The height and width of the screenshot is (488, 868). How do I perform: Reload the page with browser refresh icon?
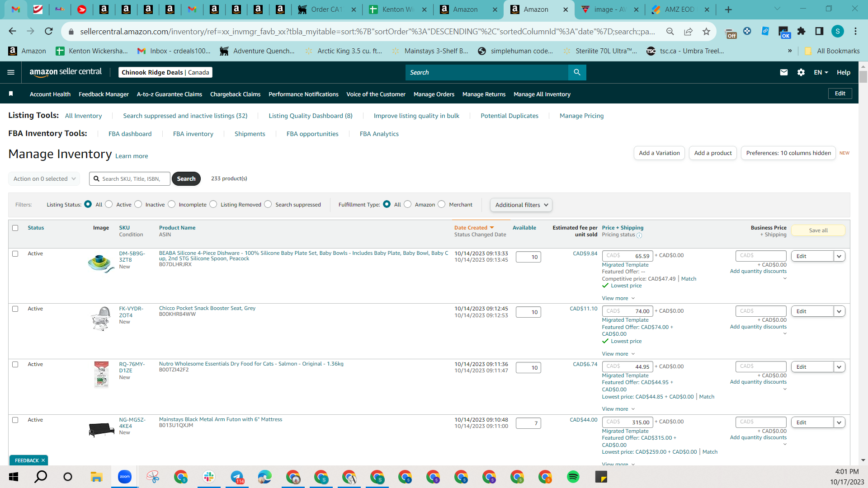click(x=49, y=31)
